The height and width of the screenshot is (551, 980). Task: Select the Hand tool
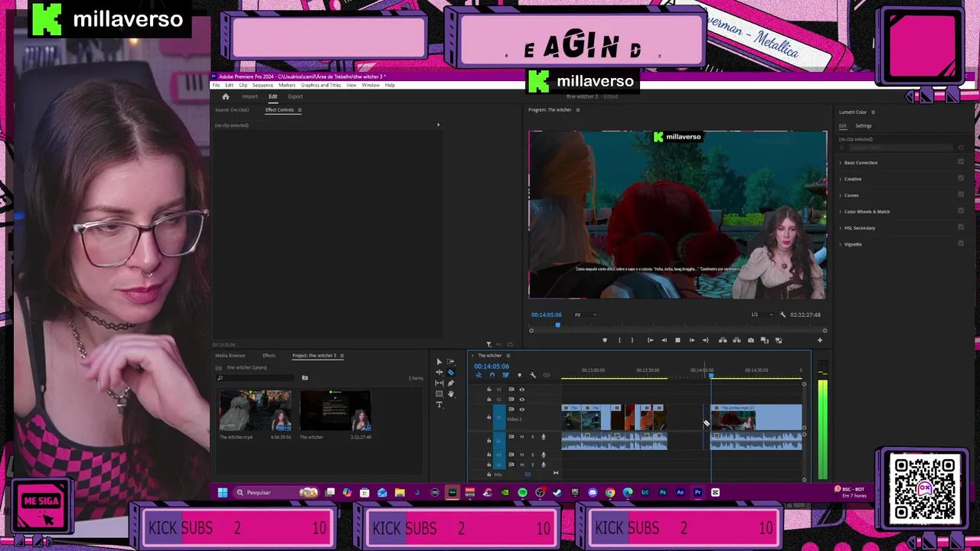[x=450, y=393]
